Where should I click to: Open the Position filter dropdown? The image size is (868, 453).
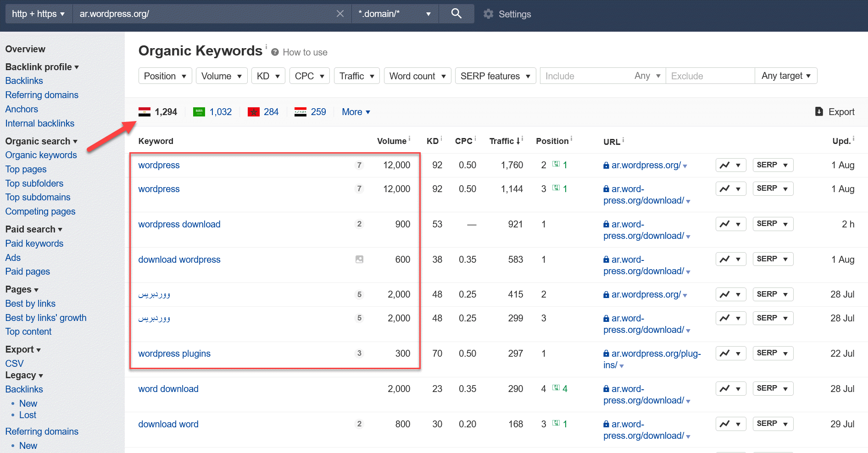coord(165,76)
